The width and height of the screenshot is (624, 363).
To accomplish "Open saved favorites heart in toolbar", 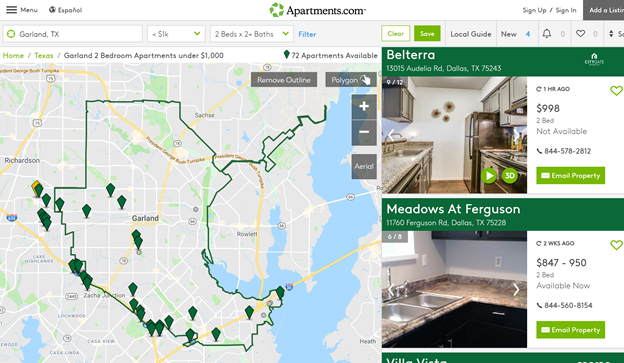I will coord(581,34).
